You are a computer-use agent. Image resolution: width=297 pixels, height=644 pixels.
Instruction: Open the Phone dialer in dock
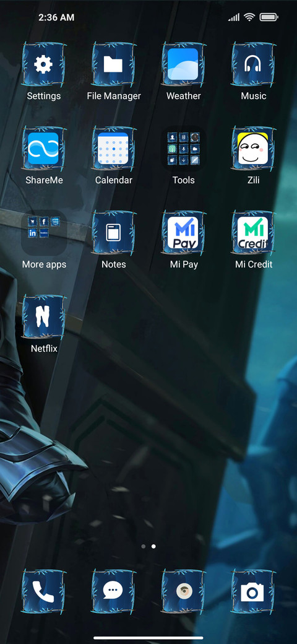43,592
